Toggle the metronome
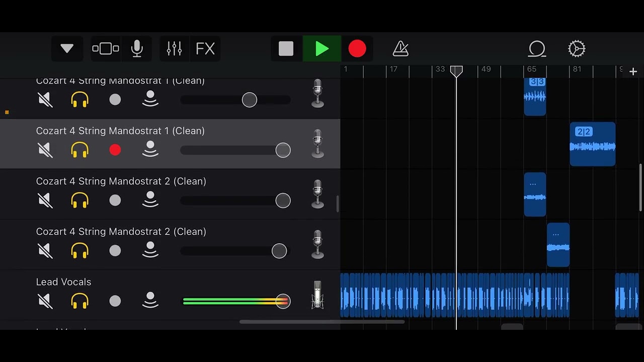The width and height of the screenshot is (644, 362). pos(400,49)
